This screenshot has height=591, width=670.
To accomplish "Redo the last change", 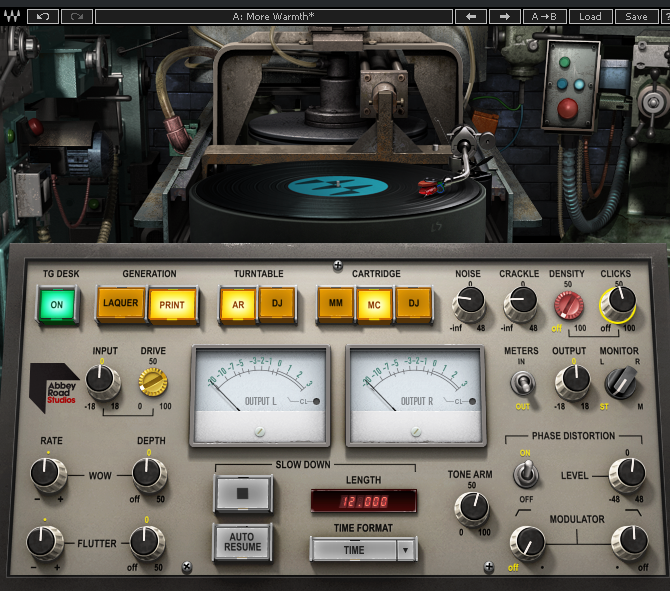I will [77, 17].
